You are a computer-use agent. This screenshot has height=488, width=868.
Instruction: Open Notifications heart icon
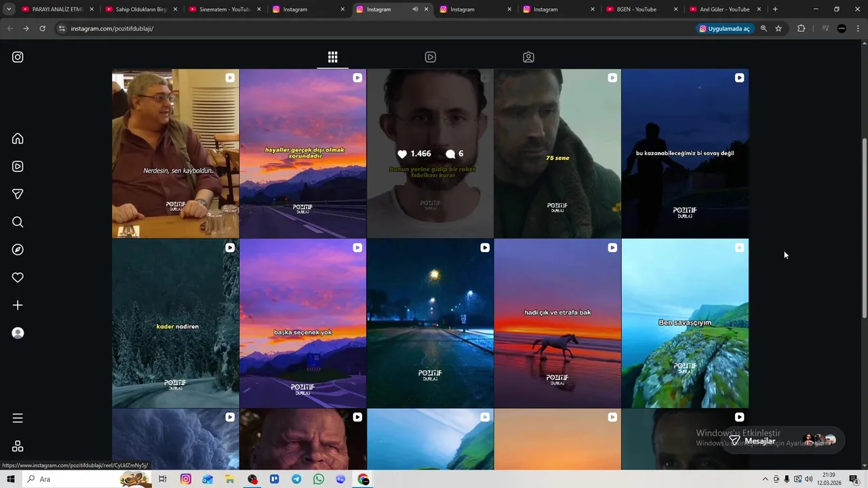18,277
